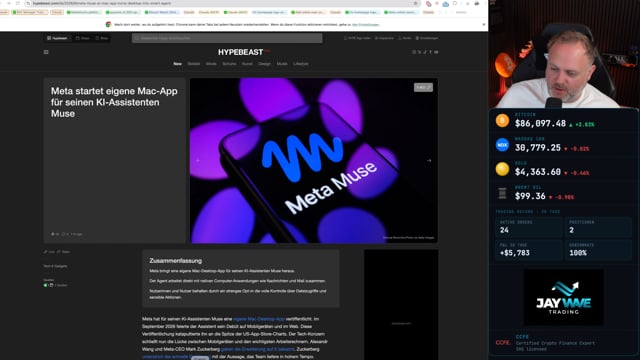Viewport: 640px width, 360px height.
Task: Follow the 'eigene Mac-Desktop-App' link
Action: [259, 319]
